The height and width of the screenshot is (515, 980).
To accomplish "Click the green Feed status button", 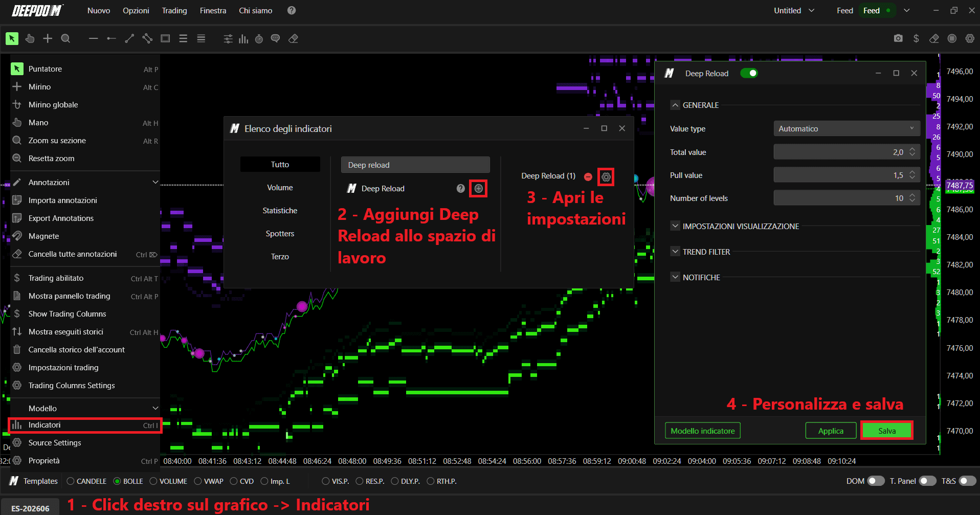I will [877, 10].
